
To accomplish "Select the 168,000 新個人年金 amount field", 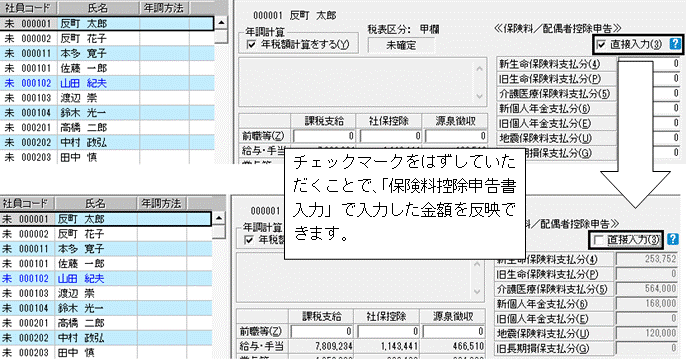I will click(647, 303).
